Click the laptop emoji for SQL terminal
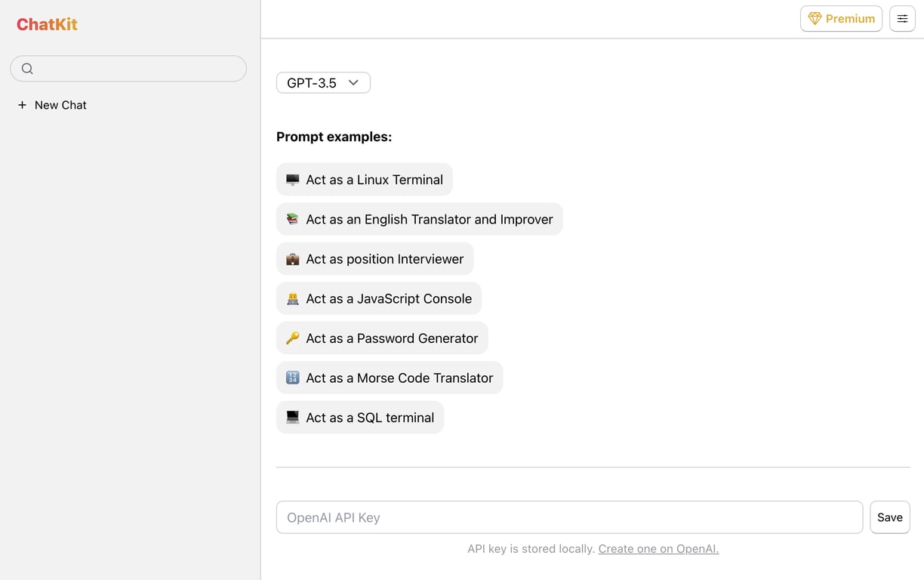The width and height of the screenshot is (924, 580). (292, 418)
